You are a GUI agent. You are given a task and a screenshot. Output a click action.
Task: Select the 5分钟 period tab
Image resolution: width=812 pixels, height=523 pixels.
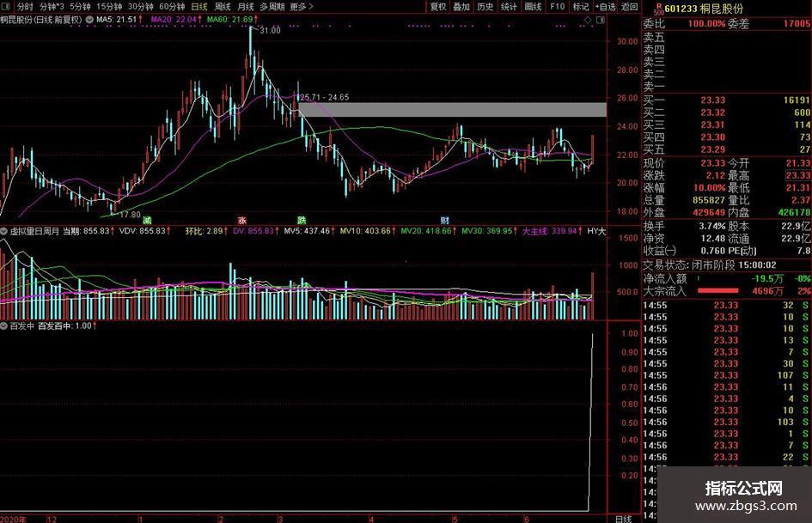80,6
